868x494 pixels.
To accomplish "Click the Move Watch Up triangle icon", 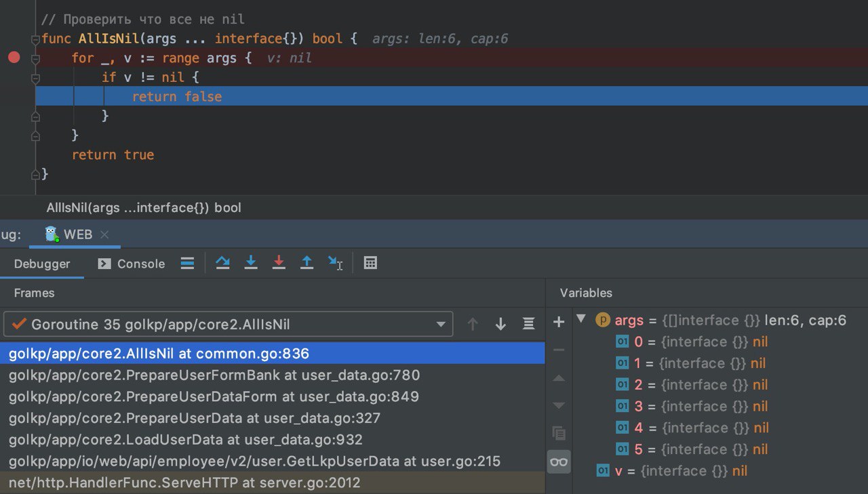I will [559, 377].
